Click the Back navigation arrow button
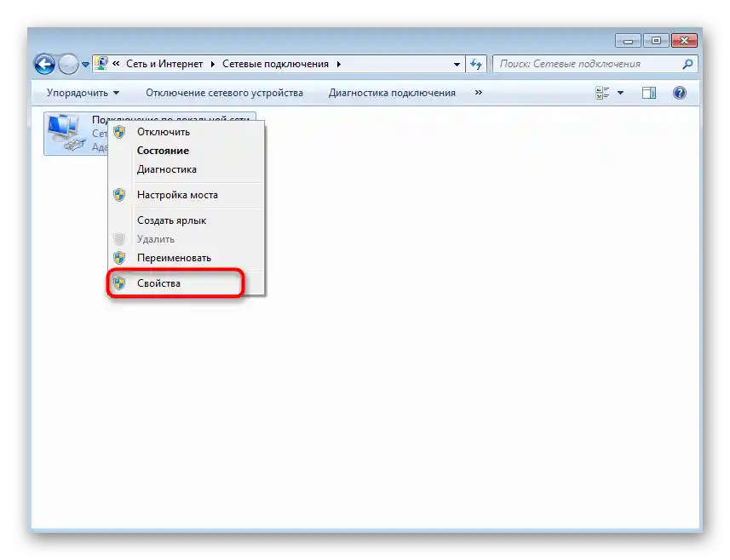This screenshot has width=730, height=560. pyautogui.click(x=44, y=64)
